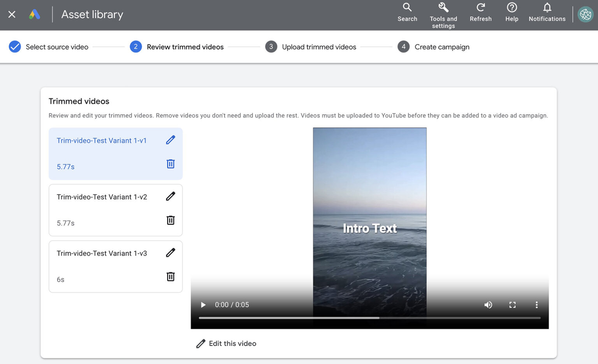
Task: Delete Trim-video-Test Variant 1-v2
Action: pos(170,220)
